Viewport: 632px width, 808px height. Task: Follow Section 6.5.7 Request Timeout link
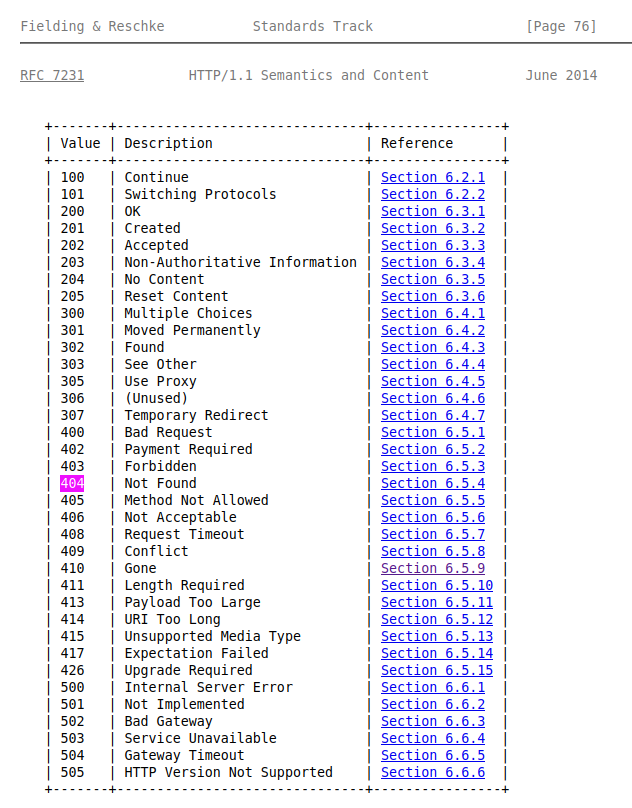point(433,534)
